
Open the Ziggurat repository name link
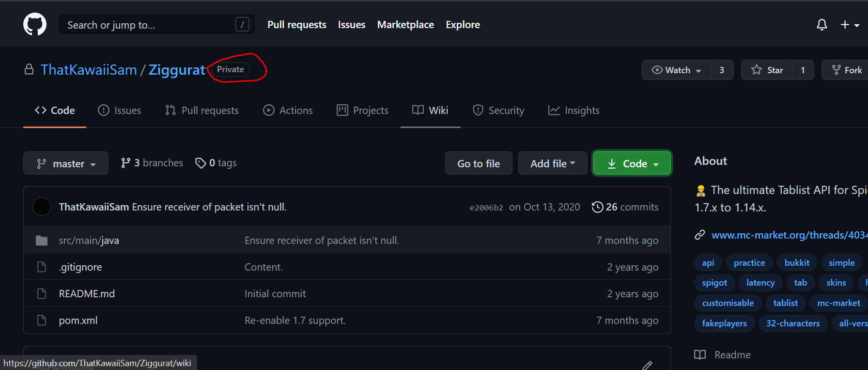point(177,70)
